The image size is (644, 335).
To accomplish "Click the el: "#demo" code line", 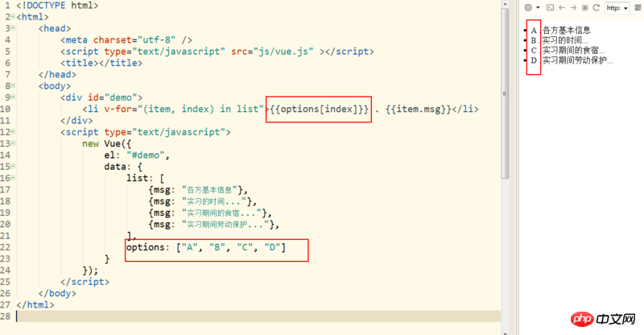I will (137, 155).
